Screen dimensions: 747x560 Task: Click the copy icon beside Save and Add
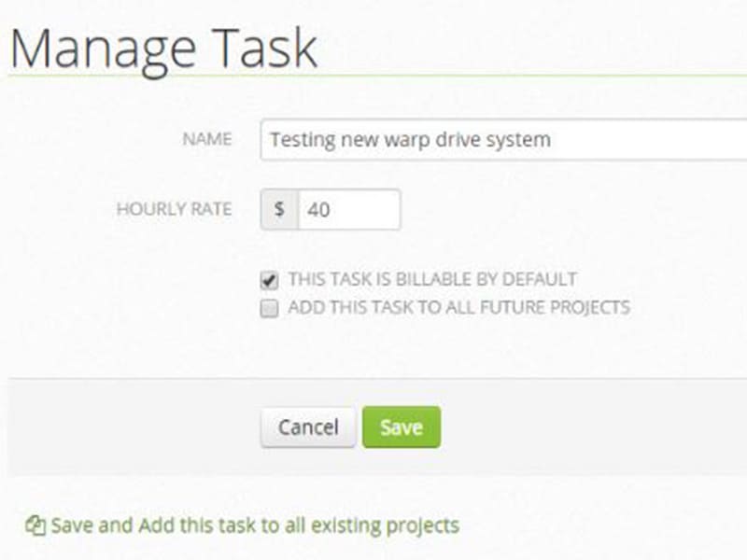tap(35, 525)
